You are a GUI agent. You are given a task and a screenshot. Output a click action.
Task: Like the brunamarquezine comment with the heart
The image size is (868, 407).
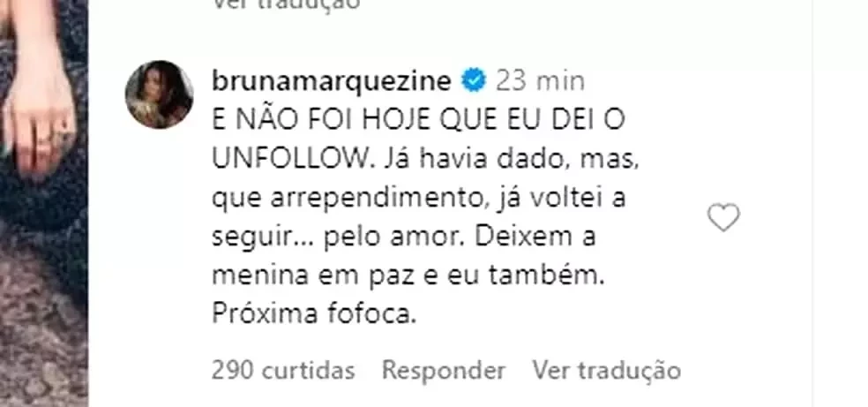tap(723, 217)
